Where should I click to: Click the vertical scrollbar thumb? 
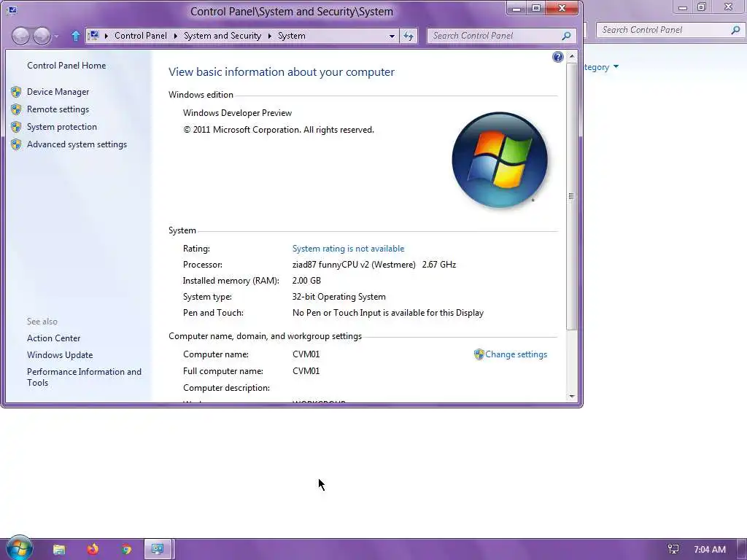click(572, 195)
